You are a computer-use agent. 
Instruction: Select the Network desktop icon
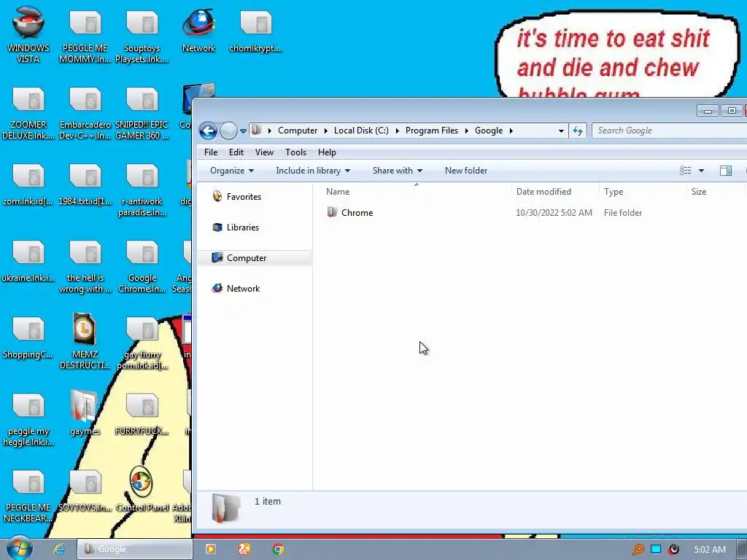[198, 29]
